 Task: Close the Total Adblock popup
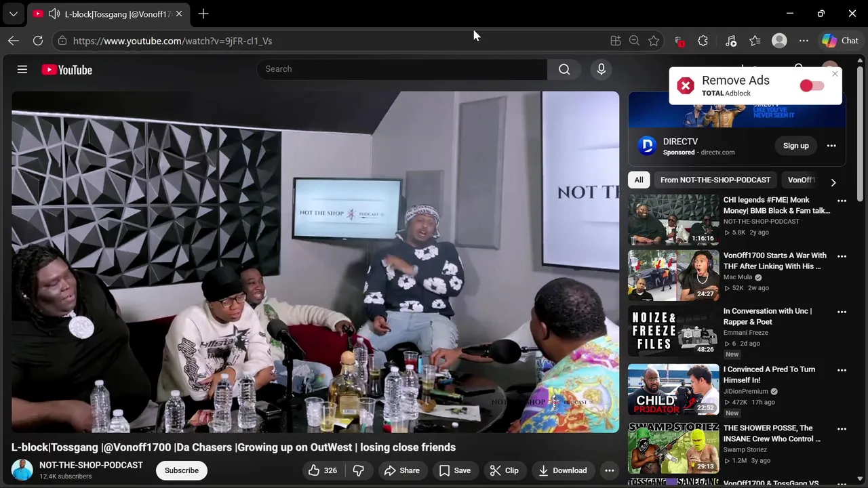pyautogui.click(x=835, y=74)
